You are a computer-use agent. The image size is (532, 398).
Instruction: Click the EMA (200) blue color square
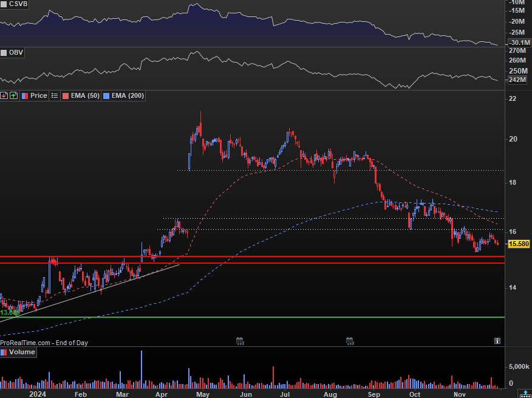click(x=106, y=96)
